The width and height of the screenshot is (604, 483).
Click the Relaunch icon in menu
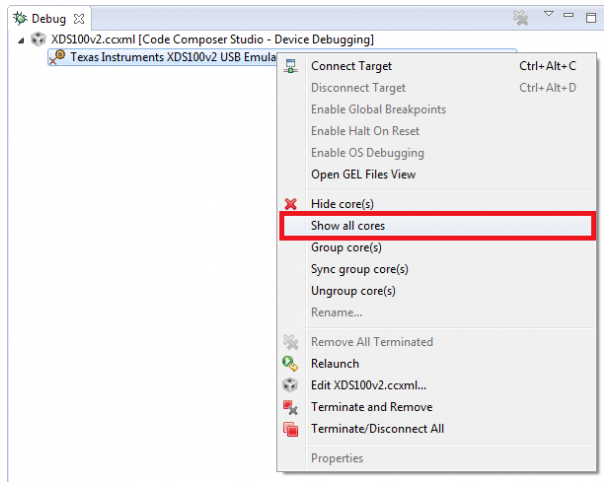pyautogui.click(x=290, y=364)
